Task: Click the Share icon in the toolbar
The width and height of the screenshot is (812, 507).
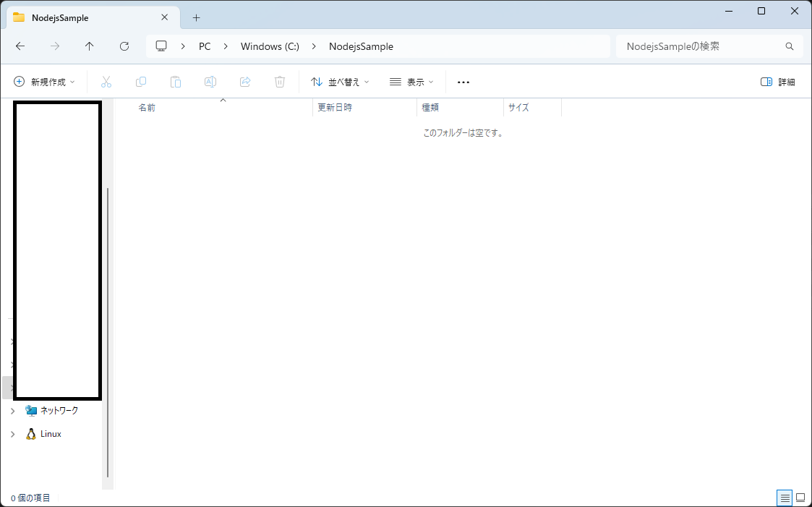Action: 245,81
